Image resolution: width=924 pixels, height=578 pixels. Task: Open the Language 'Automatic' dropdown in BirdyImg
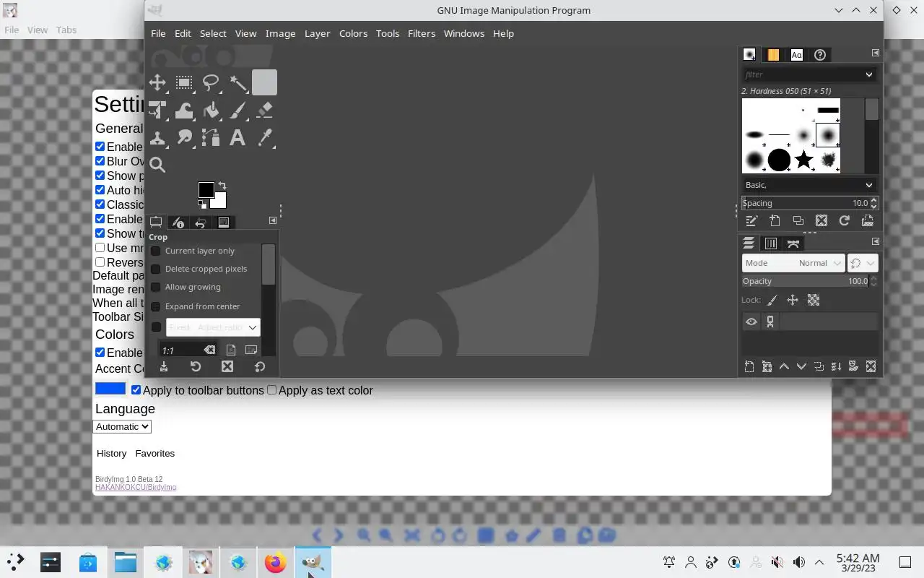tap(122, 426)
